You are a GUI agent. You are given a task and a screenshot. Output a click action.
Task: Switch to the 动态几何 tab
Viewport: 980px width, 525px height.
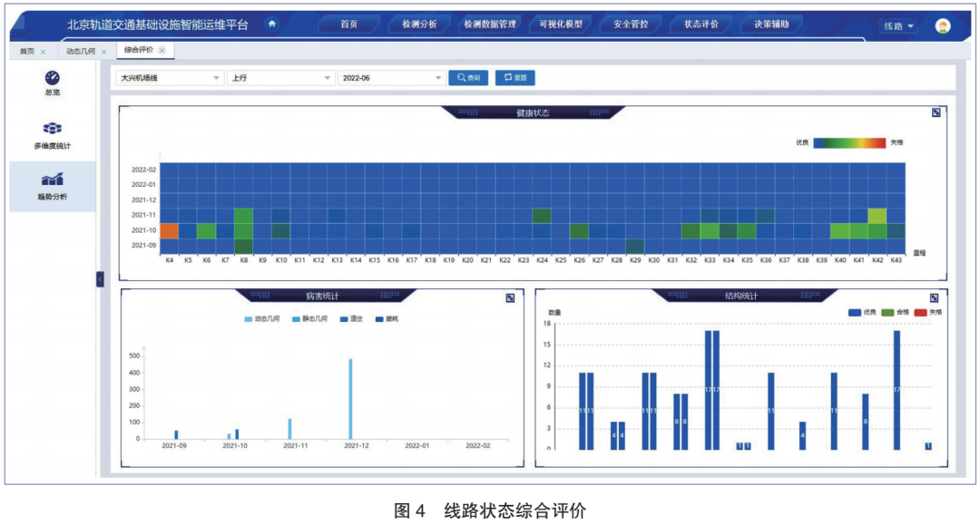(80, 52)
